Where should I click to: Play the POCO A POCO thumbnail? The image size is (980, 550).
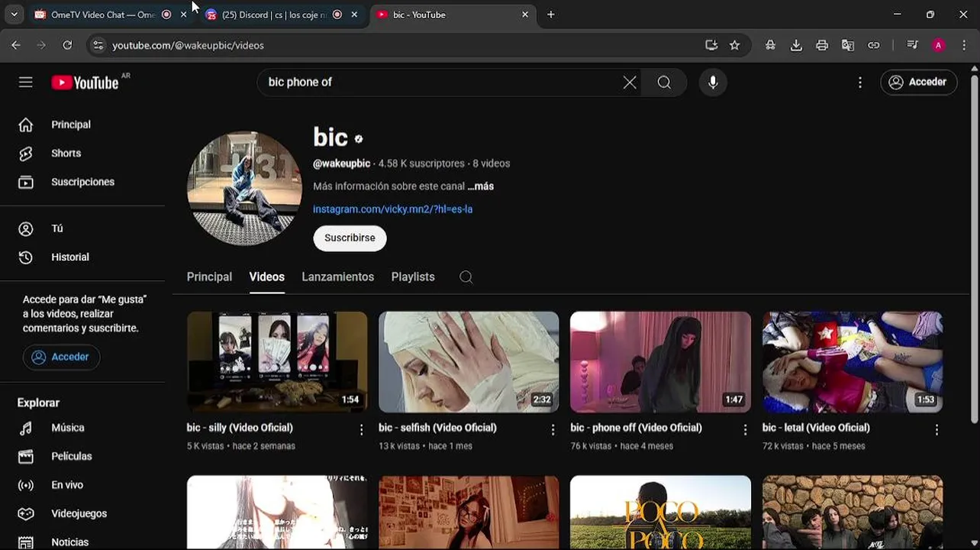pyautogui.click(x=660, y=513)
